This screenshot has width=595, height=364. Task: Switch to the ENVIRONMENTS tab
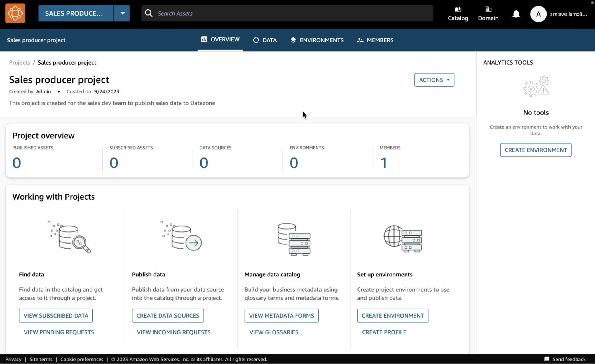pos(317,40)
